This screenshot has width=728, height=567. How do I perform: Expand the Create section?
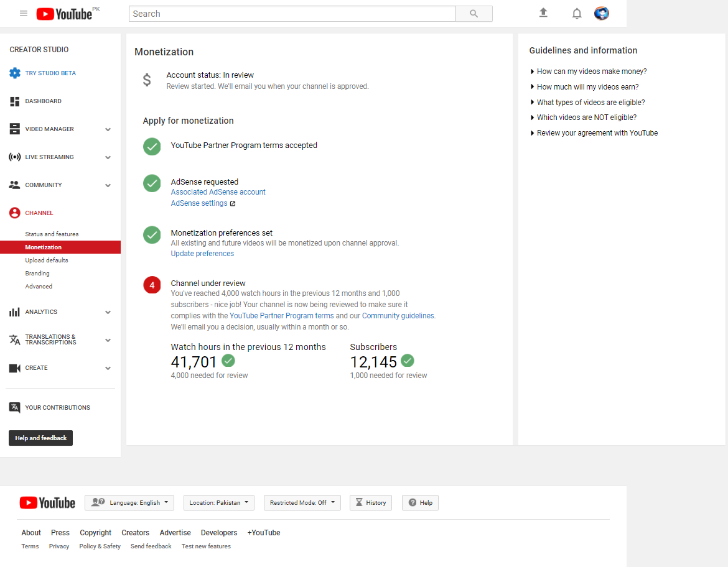(108, 368)
